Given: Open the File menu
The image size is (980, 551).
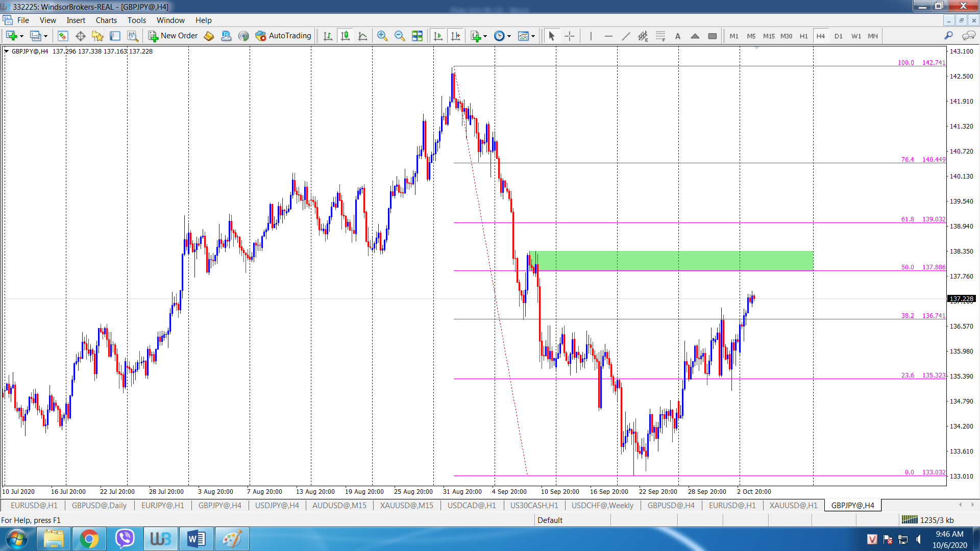Looking at the screenshot, I should (23, 20).
